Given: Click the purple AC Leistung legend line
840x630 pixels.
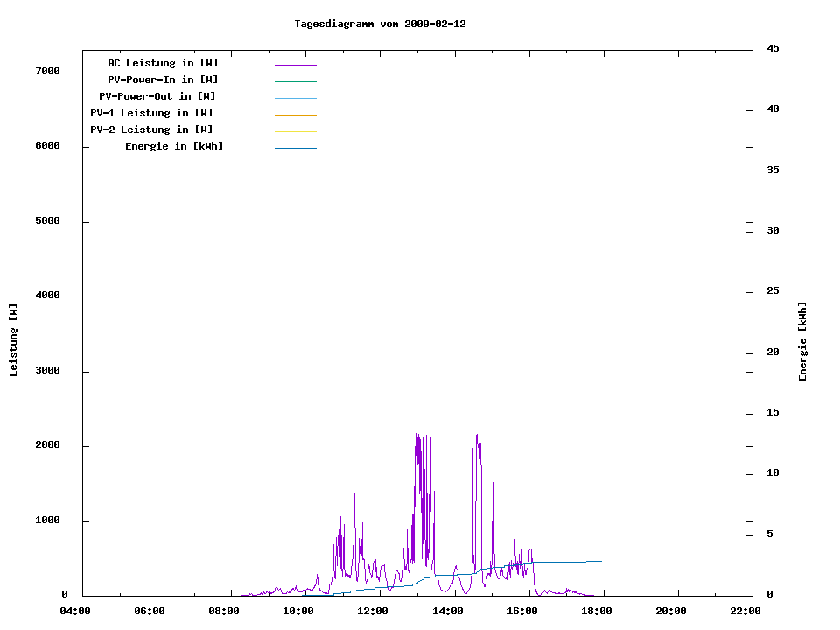Looking at the screenshot, I should click(295, 65).
